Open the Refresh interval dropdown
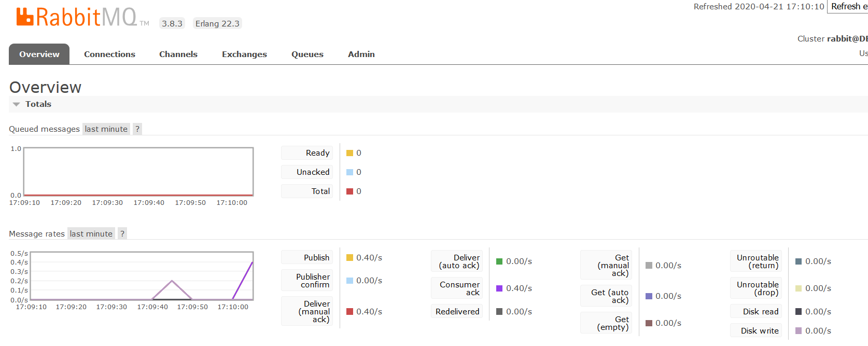This screenshot has height=346, width=868. pos(847,6)
